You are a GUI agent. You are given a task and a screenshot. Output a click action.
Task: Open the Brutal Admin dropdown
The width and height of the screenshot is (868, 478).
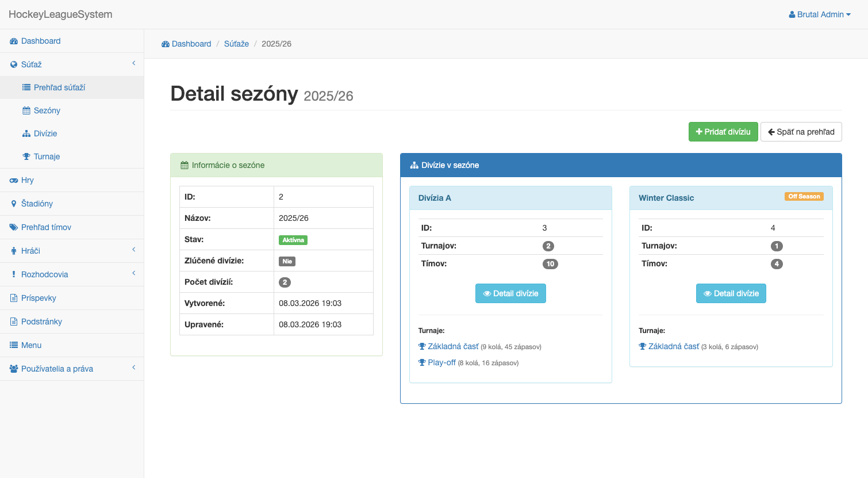[819, 14]
